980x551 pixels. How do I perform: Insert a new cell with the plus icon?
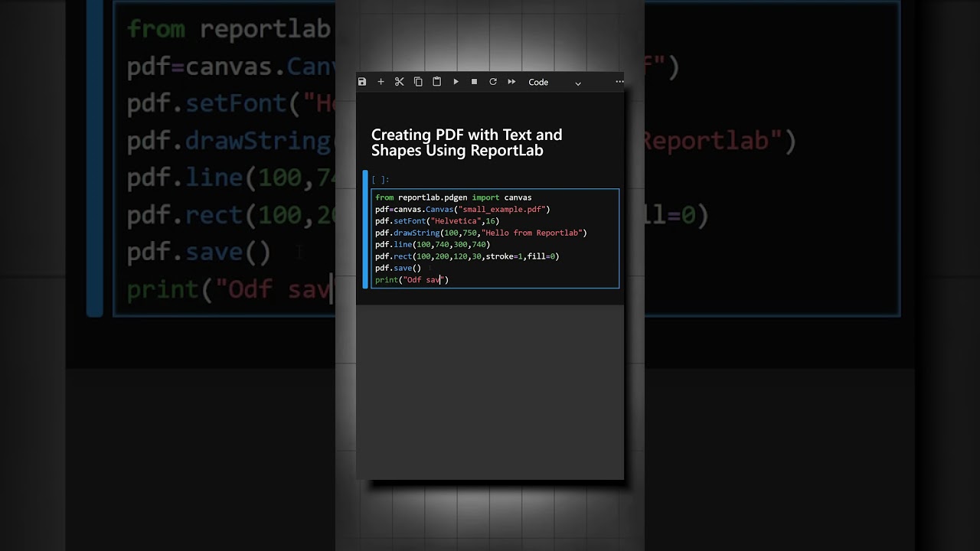[x=381, y=82]
